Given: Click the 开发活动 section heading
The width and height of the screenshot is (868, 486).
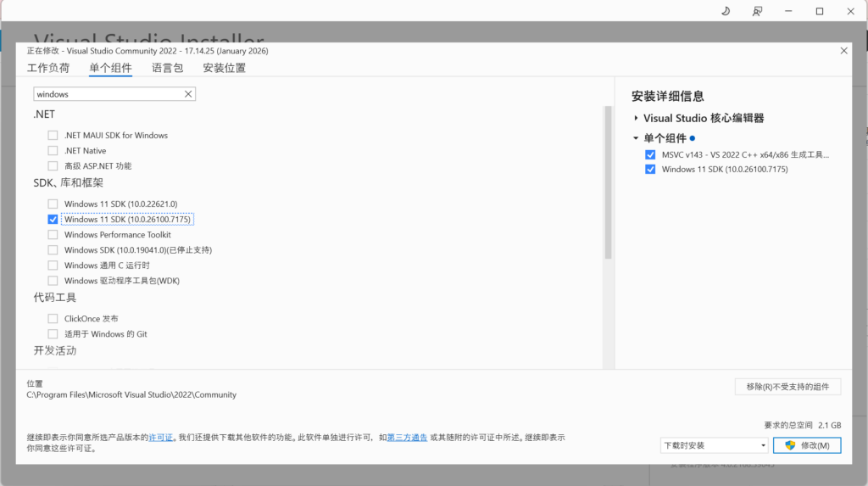Looking at the screenshot, I should pos(55,351).
